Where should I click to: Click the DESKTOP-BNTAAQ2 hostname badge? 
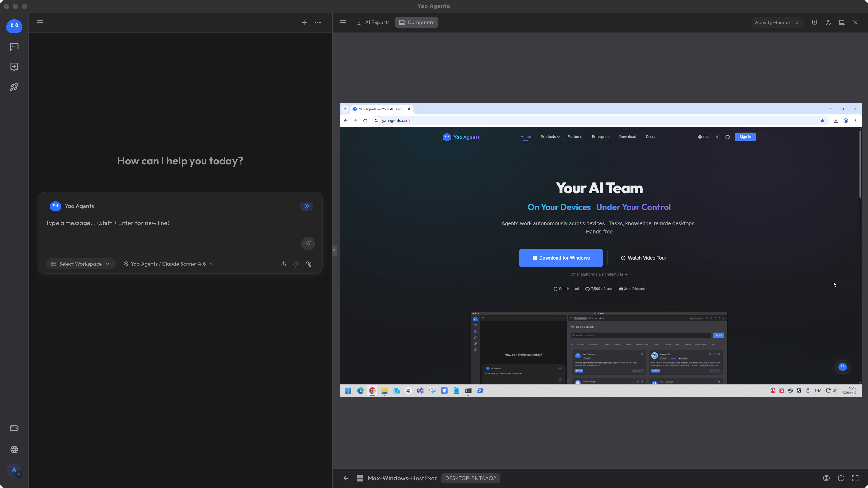click(470, 478)
